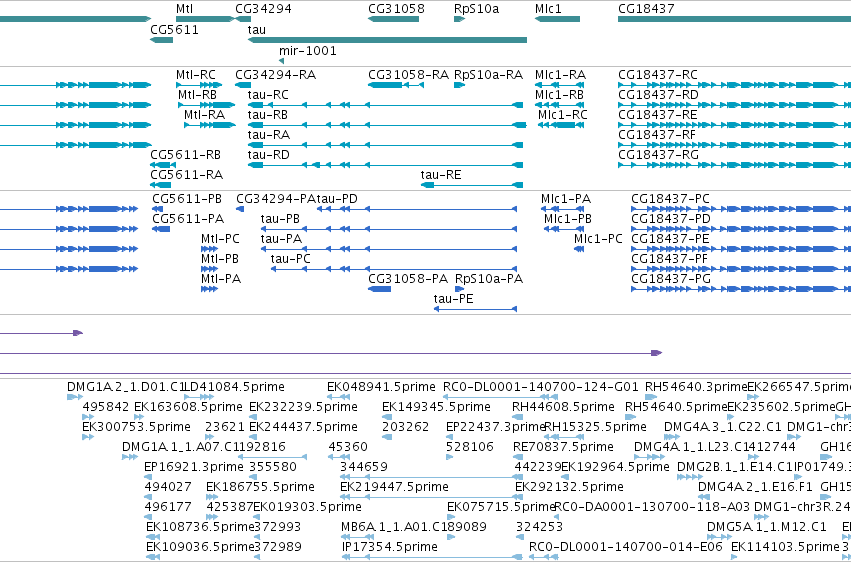Click the IP17354.5prime EST label
This screenshot has width=851, height=562.
tap(390, 547)
